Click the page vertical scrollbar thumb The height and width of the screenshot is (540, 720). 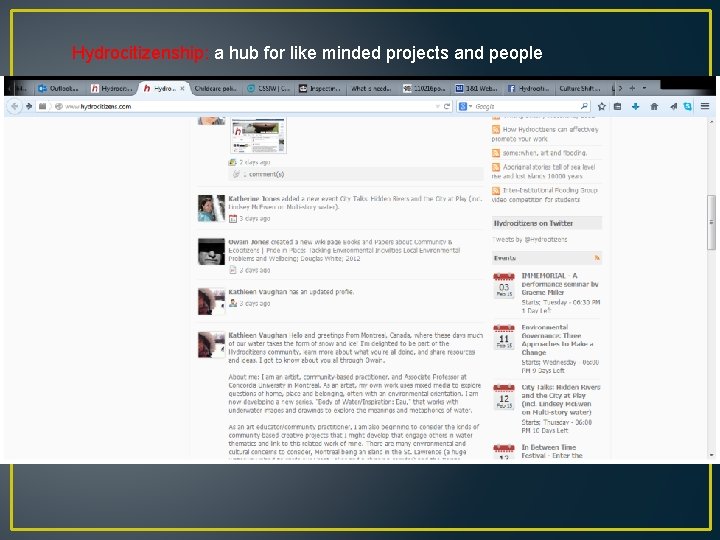click(711, 222)
